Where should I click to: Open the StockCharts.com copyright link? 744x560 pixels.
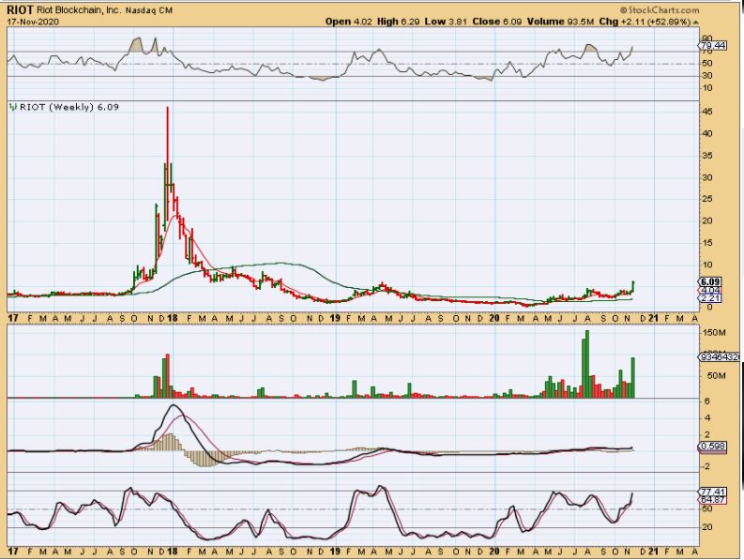coord(660,10)
